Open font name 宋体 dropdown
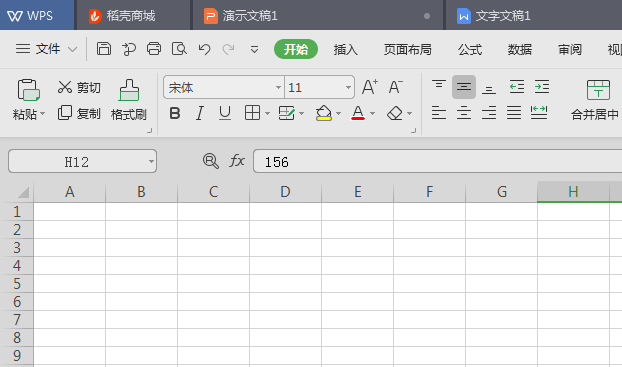622x367 pixels. coord(278,87)
